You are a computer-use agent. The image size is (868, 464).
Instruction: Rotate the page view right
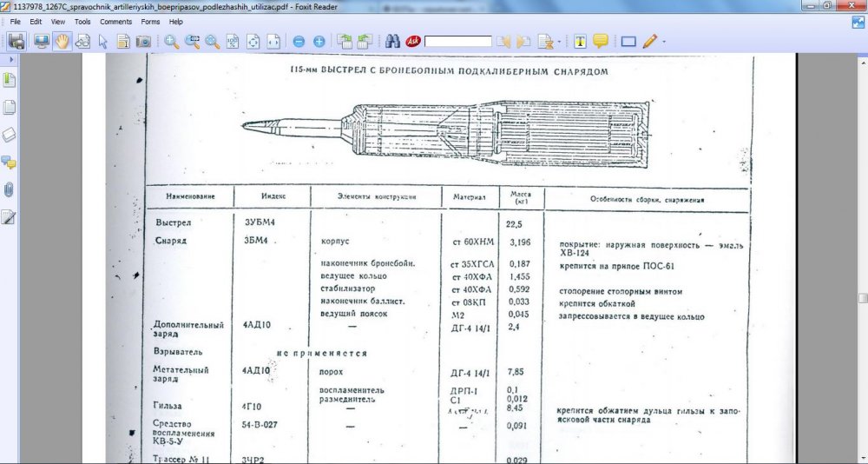[x=365, y=42]
